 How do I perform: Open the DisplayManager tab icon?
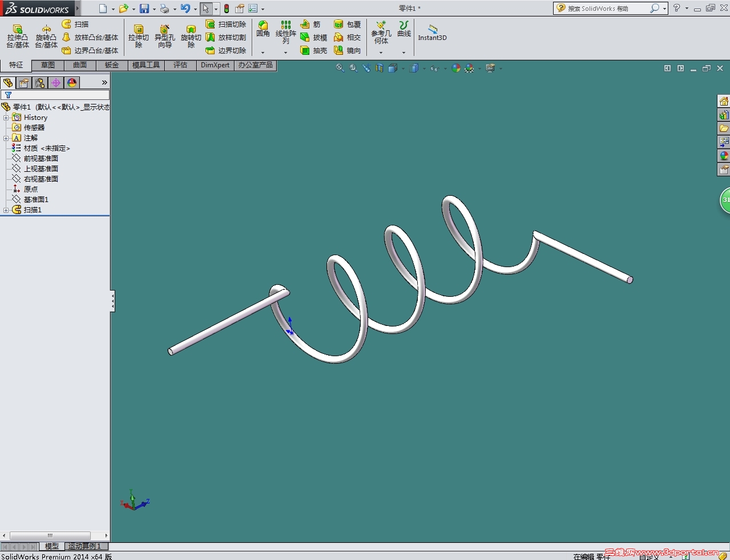point(72,83)
